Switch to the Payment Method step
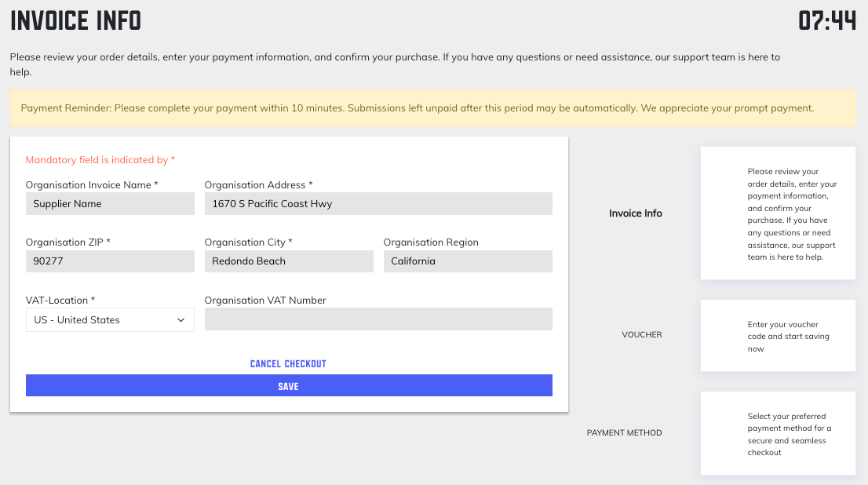The height and width of the screenshot is (485, 868). [x=624, y=433]
